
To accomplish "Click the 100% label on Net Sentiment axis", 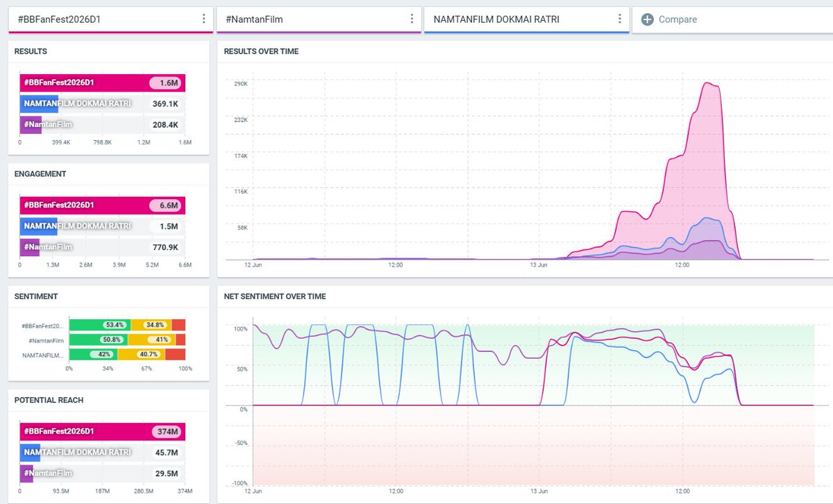I will point(240,328).
